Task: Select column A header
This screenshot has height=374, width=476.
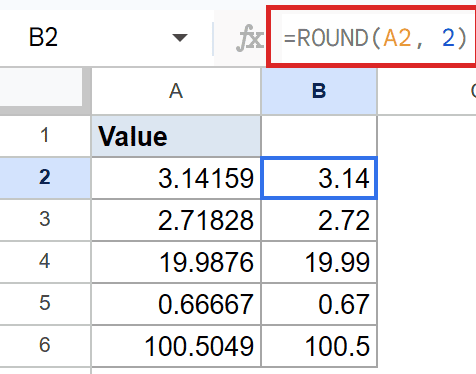Action: (176, 91)
